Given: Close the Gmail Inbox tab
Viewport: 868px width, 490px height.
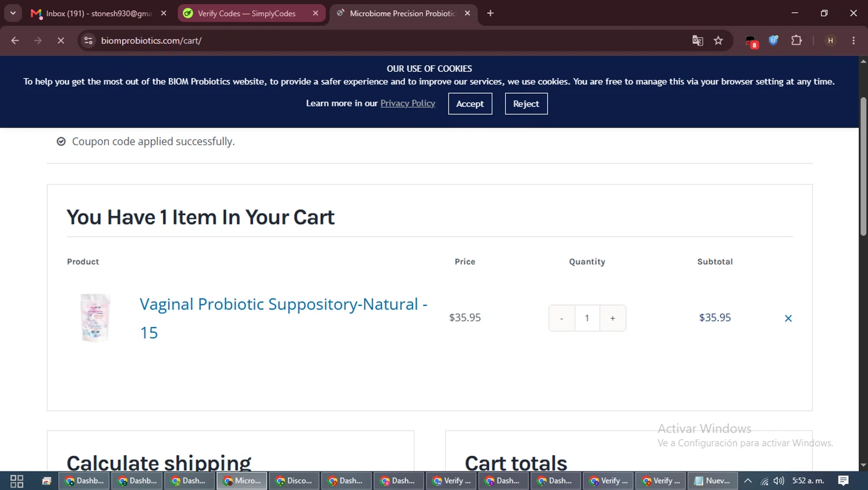Looking at the screenshot, I should [x=164, y=13].
